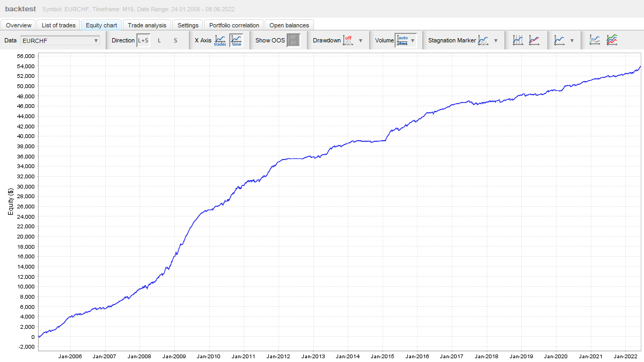This screenshot has width=644, height=362.
Task: Expand the Drawdown options arrow
Action: click(361, 40)
